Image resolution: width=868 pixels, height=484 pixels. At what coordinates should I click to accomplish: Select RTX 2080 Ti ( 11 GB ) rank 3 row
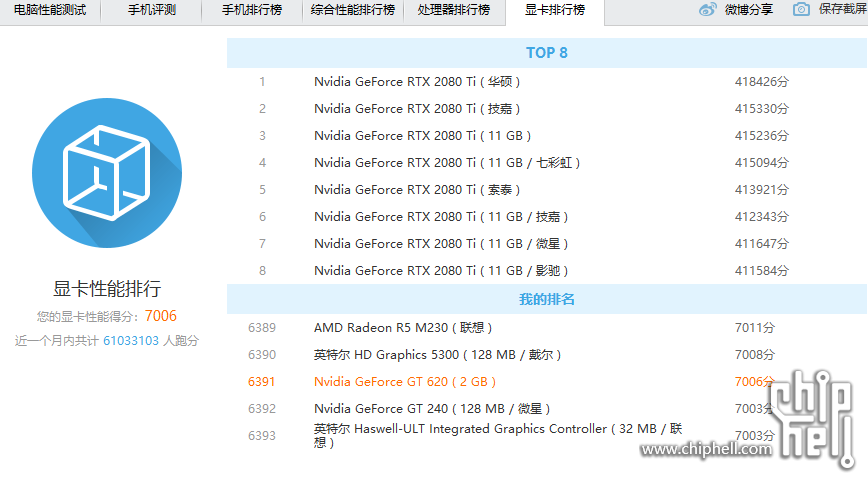point(547,136)
